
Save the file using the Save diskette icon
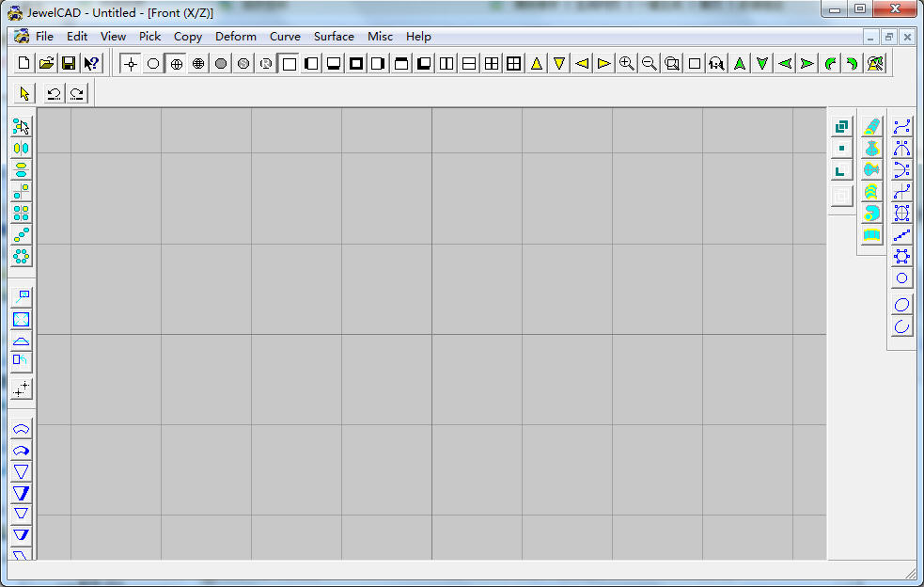[x=68, y=63]
